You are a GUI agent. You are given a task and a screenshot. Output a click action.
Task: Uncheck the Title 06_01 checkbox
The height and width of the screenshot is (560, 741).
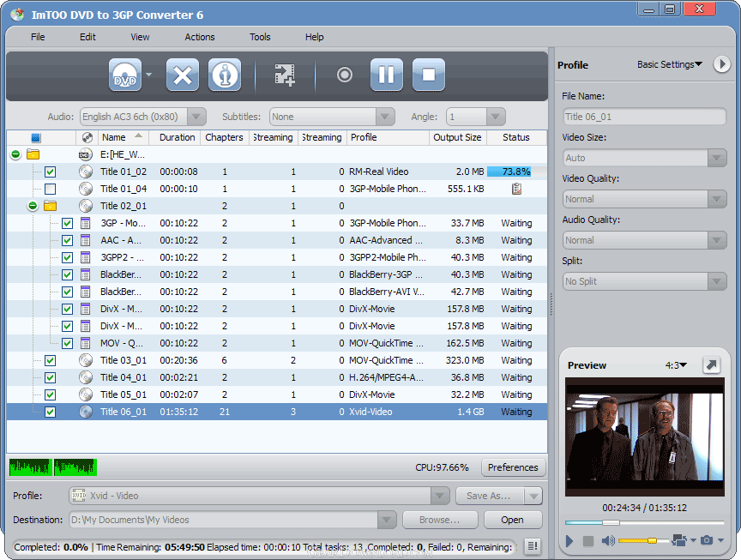tap(50, 412)
